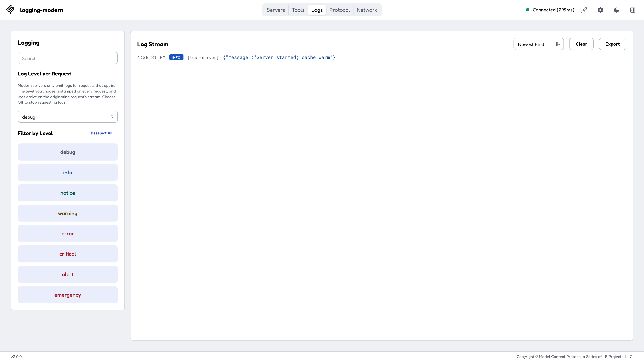This screenshot has height=362, width=644.
Task: Toggle the warning level filter
Action: (x=68, y=213)
